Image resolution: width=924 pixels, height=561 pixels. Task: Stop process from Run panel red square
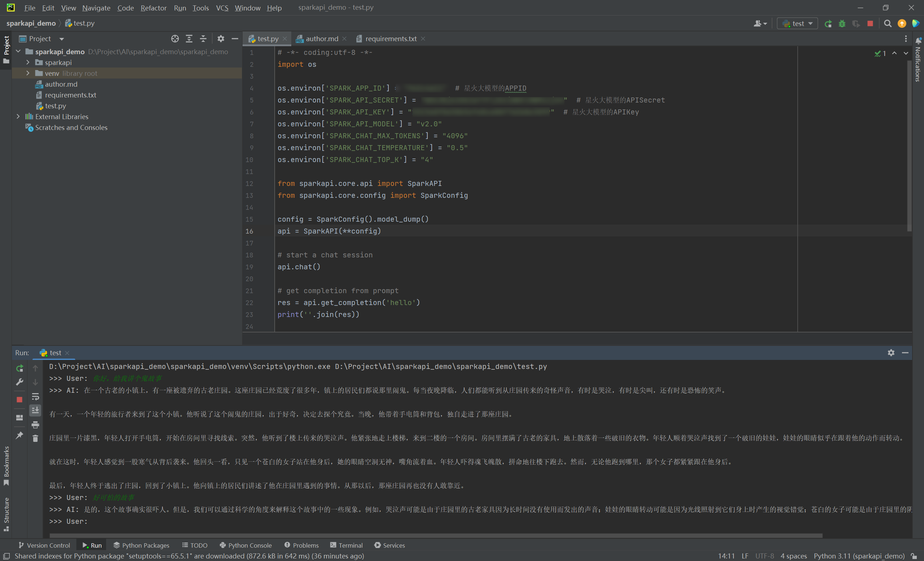point(19,399)
